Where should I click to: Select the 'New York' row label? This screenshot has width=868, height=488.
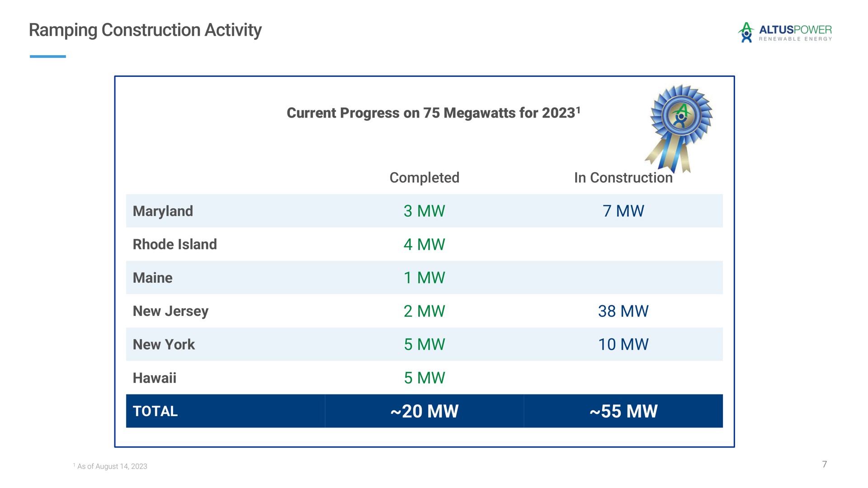tap(164, 345)
